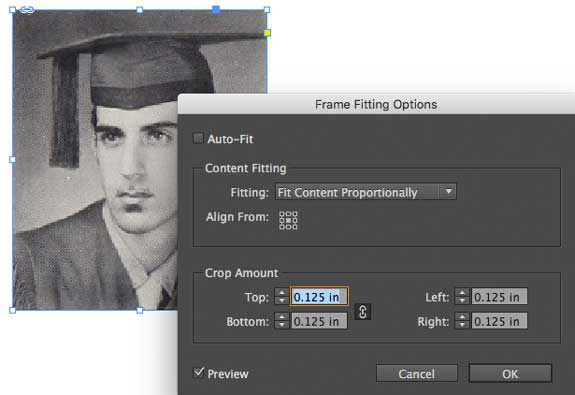
Task: Click the Frame Fitting Options title bar
Action: pos(376,104)
